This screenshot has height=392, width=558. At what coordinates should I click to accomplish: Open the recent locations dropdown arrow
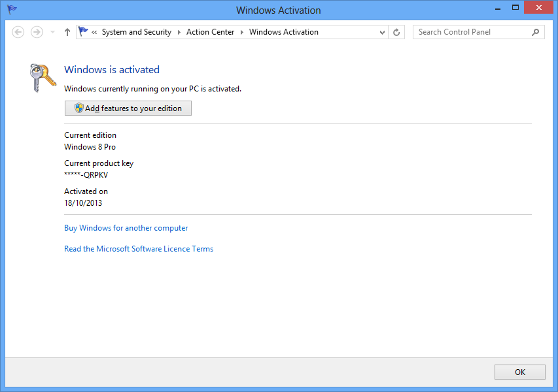[x=53, y=32]
